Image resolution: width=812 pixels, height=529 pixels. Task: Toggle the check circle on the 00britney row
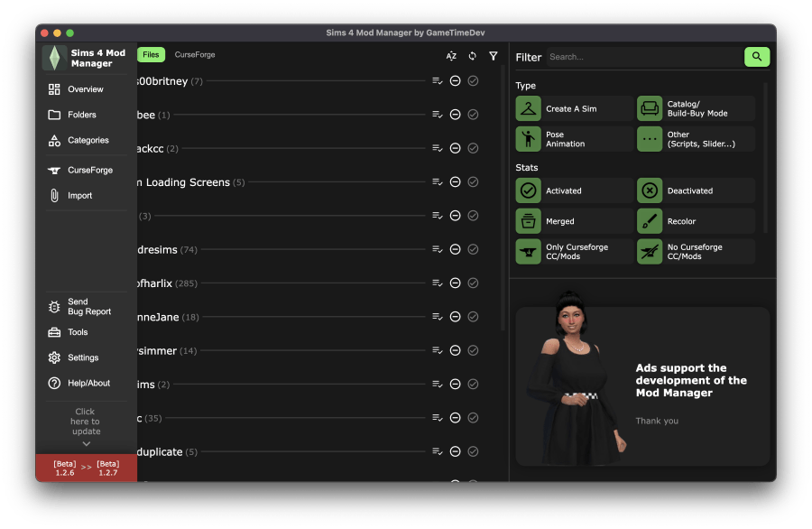[473, 81]
